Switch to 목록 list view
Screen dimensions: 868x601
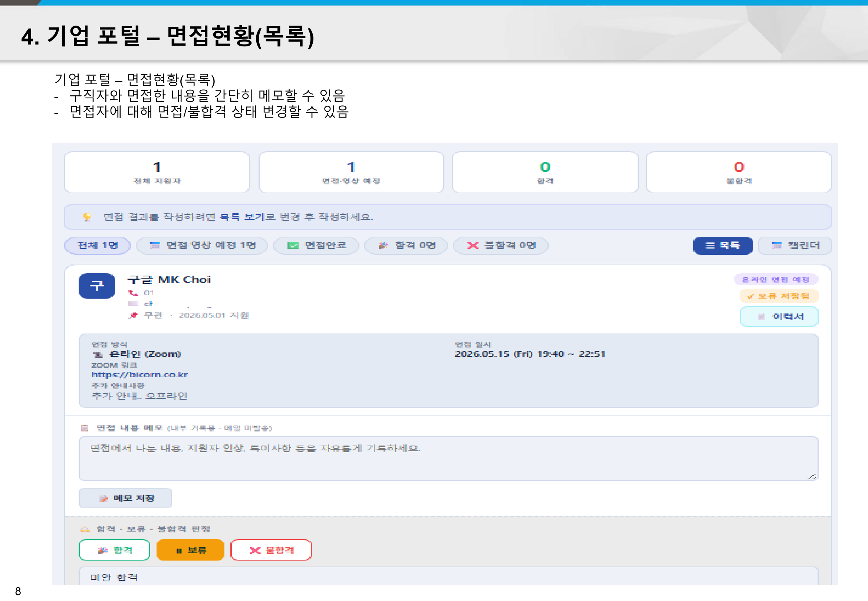coord(723,246)
